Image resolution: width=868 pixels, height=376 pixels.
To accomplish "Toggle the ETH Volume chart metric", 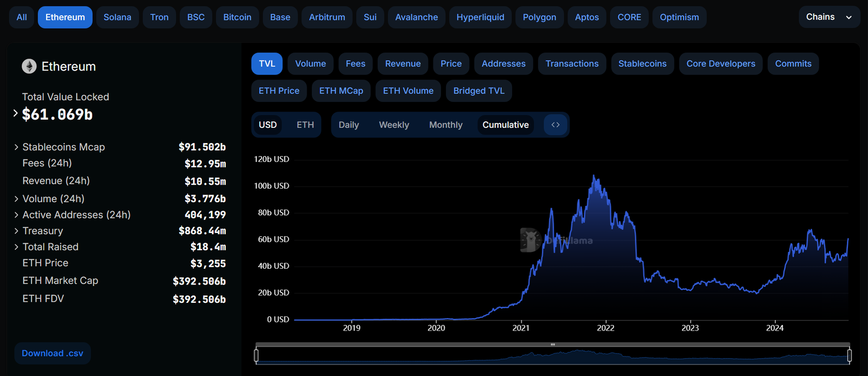I will [x=408, y=90].
